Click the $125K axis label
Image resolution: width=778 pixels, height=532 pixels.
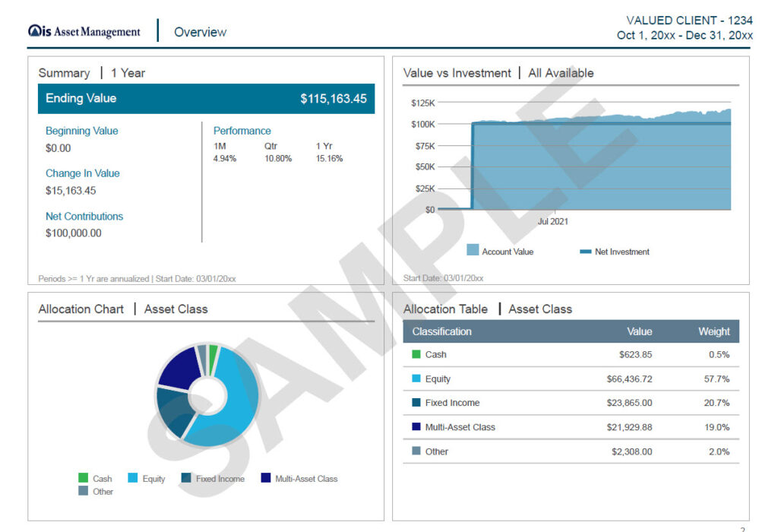422,103
